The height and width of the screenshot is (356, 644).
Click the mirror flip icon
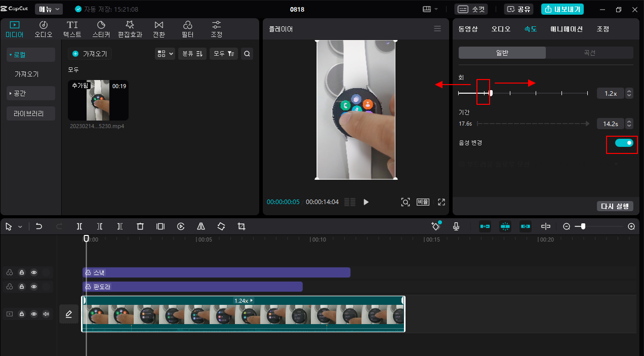[x=201, y=226]
